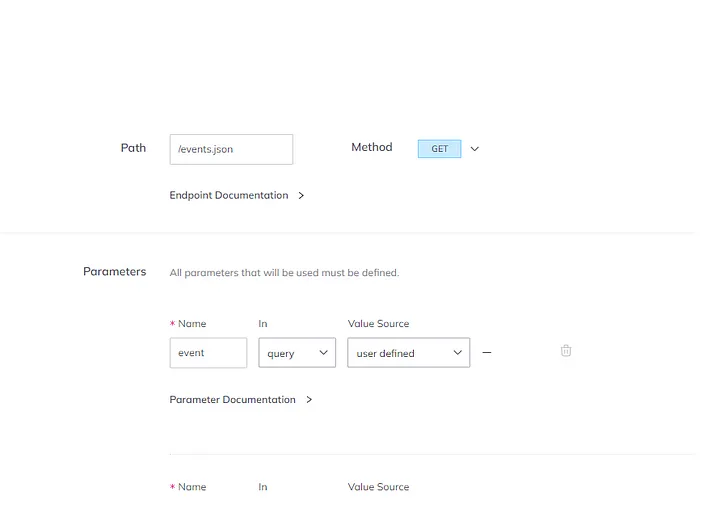Click the Name label above the event field
Viewport: 720px width, 516px height.
coord(191,324)
